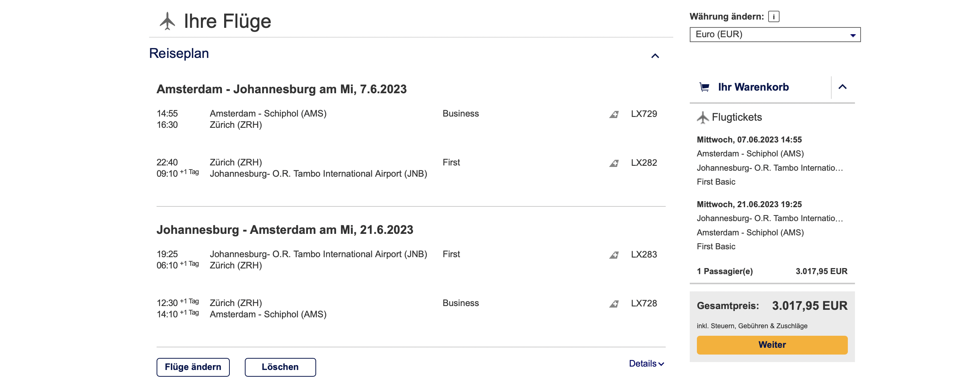
Task: Click the info icon next to Währung ändern
Action: [773, 17]
